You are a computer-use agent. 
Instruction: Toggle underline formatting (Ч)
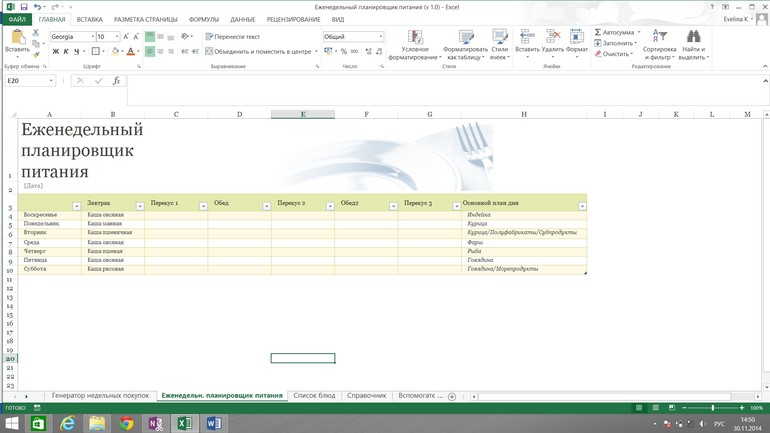78,52
